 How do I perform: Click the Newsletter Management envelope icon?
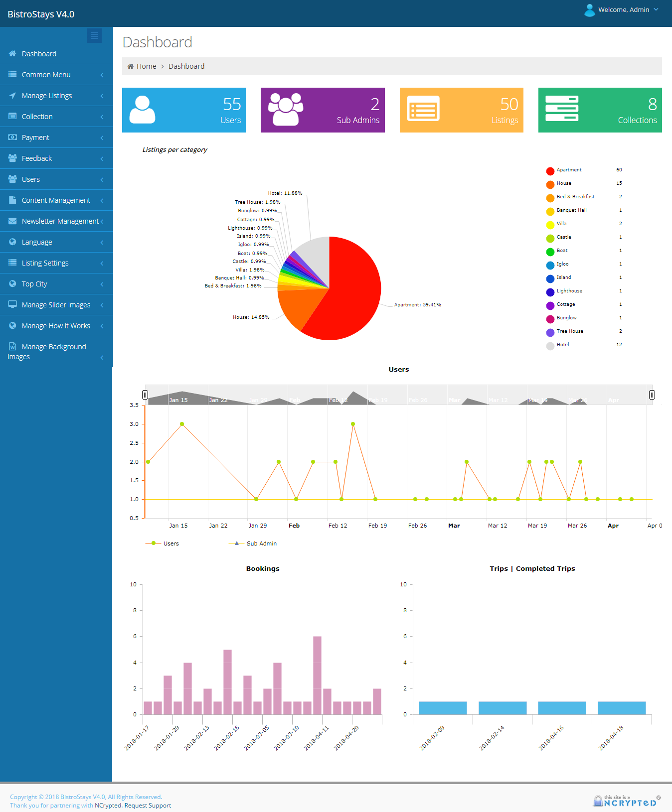(x=12, y=221)
